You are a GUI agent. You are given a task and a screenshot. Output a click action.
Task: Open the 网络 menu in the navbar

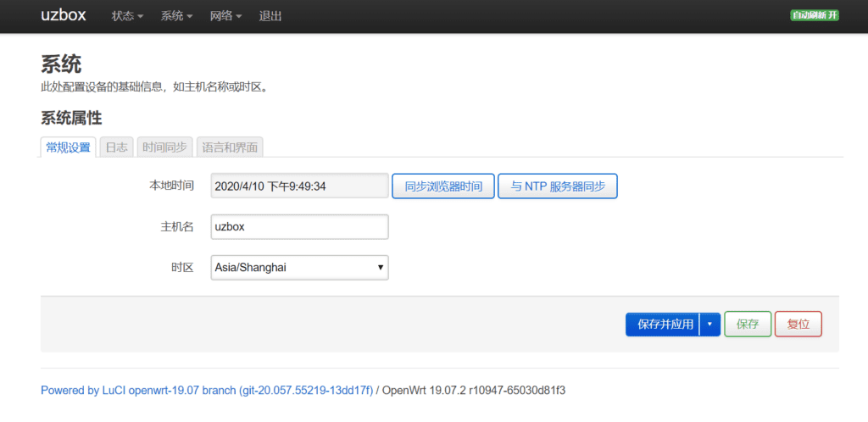pyautogui.click(x=225, y=16)
